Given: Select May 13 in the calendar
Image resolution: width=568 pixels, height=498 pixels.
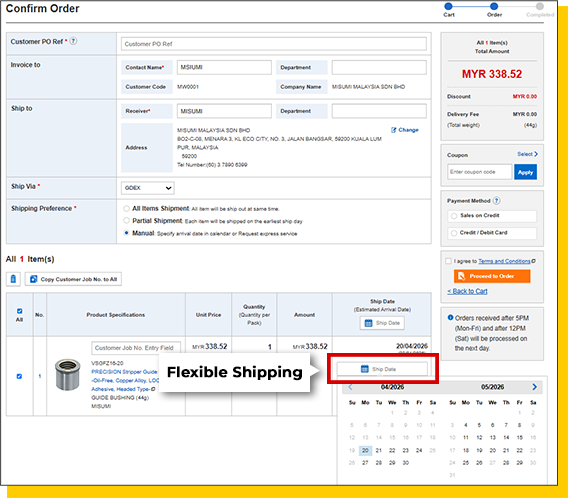Looking at the screenshot, I should pyautogui.click(x=493, y=438).
